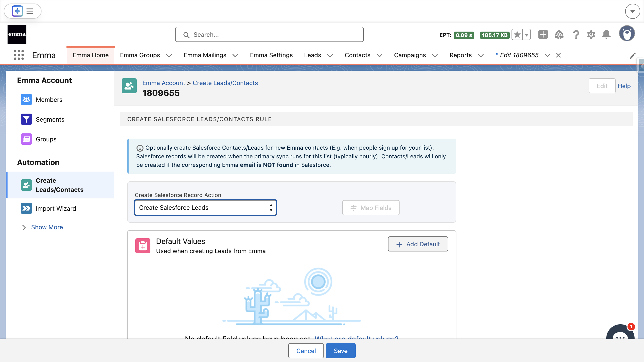Viewport: 644px width, 362px height.
Task: Open the Emma Settings tab
Action: tap(271, 55)
